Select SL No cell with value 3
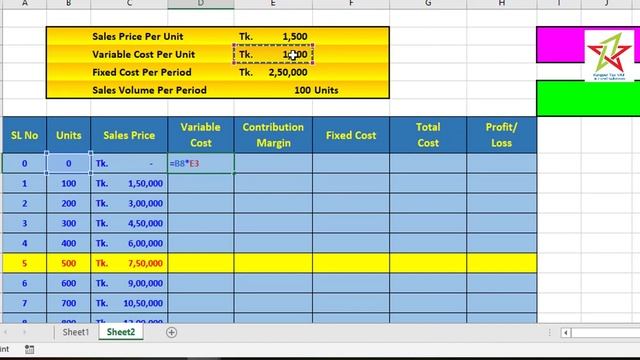 [x=24, y=223]
